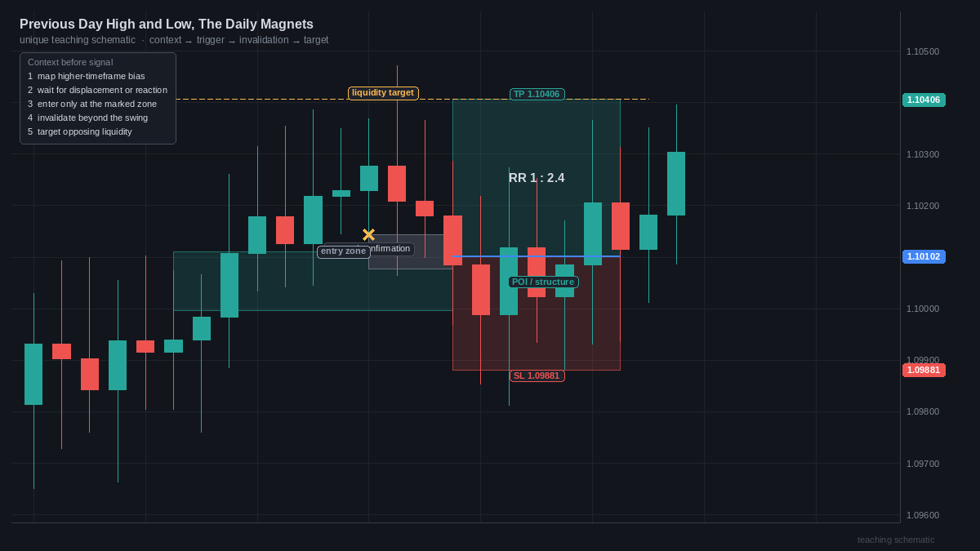Select the blue 1.10102 price axis tag
Image resolution: width=980 pixels, height=551 pixels.
click(x=924, y=256)
